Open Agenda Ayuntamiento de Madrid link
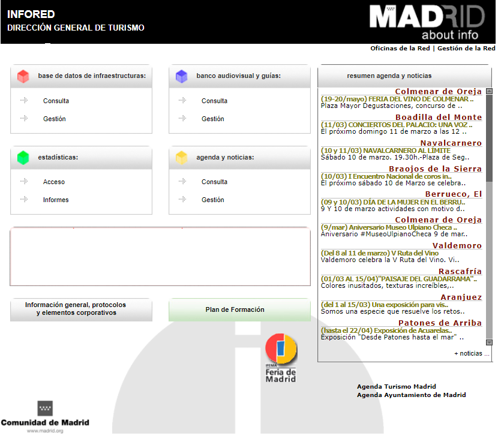The width and height of the screenshot is (504, 436). [x=411, y=395]
